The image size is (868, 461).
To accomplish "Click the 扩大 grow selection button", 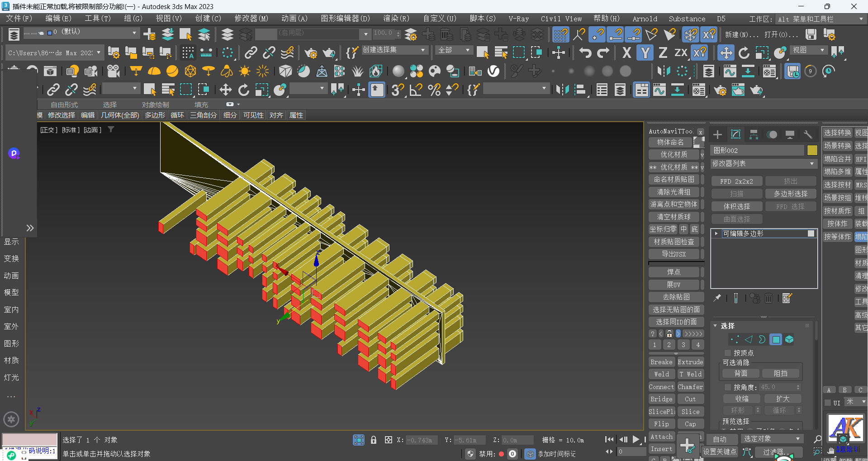I will [x=783, y=399].
